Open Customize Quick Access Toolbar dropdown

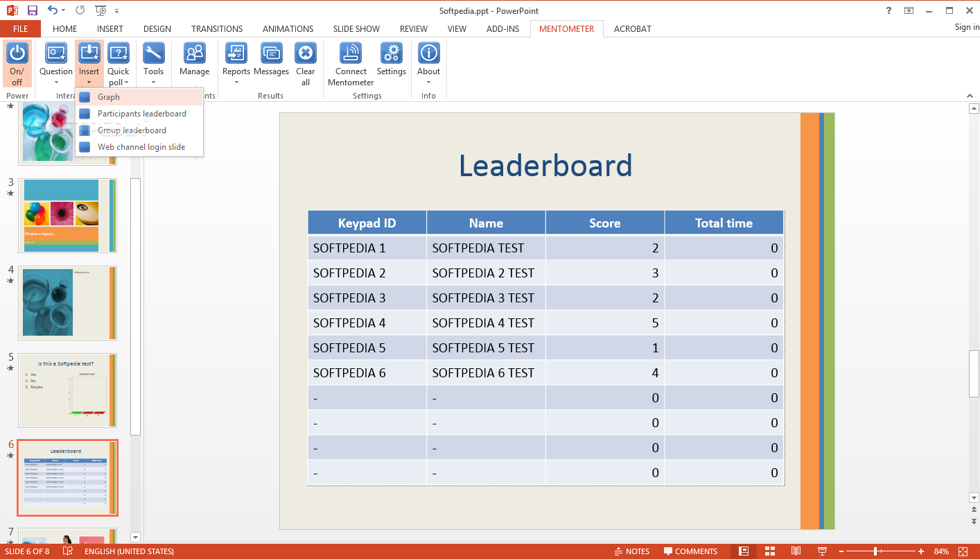coord(116,10)
